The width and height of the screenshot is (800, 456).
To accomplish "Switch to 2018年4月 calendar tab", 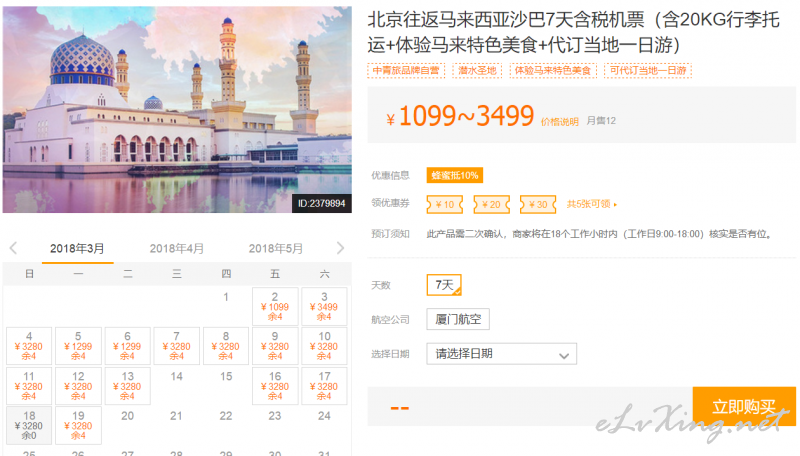I will coord(177,249).
